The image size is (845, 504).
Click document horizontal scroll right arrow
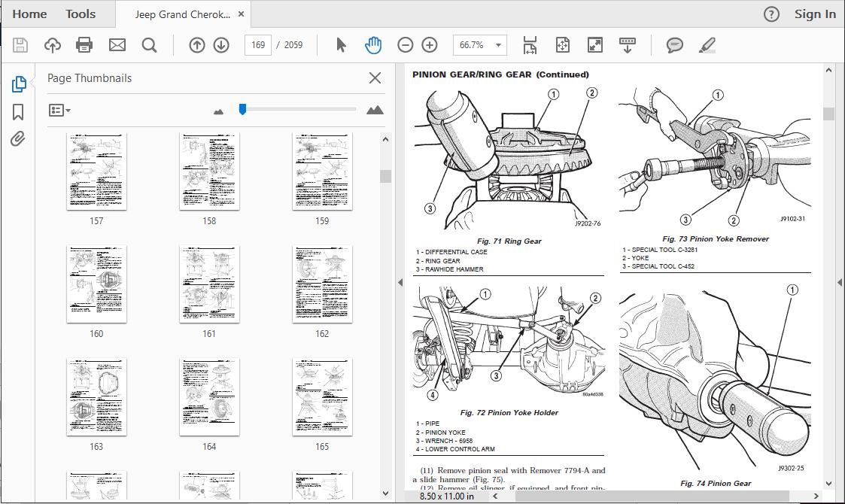pyautogui.click(x=816, y=496)
